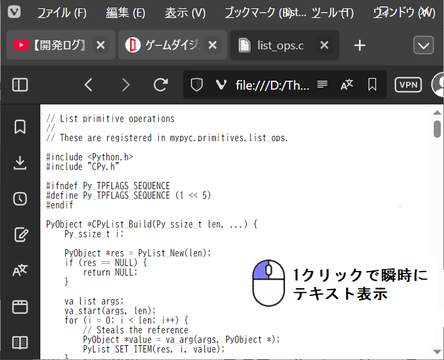Click the Vivaldi site info icon
The width and height of the screenshot is (444, 360).
(221, 85)
